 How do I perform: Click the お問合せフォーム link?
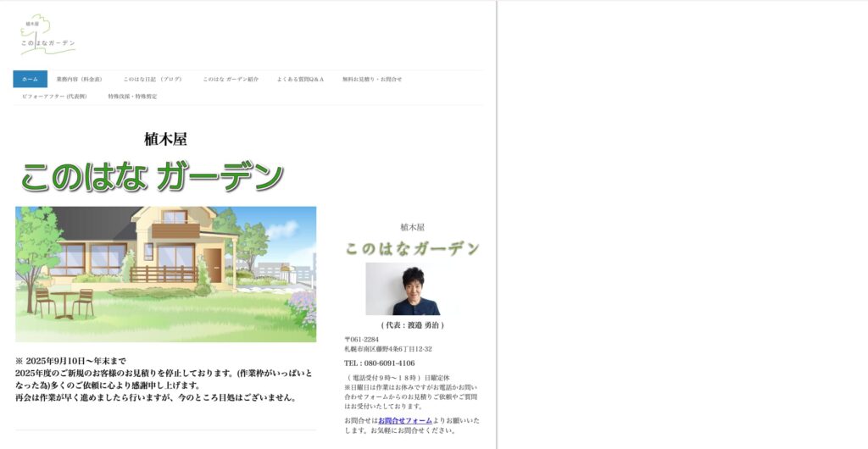coord(405,420)
